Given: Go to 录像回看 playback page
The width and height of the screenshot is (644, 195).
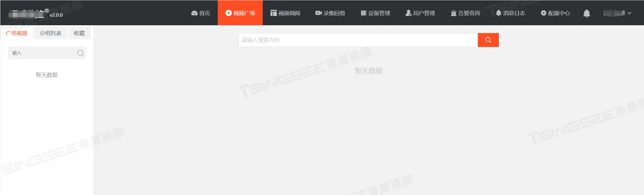Looking at the screenshot, I should click(x=330, y=13).
